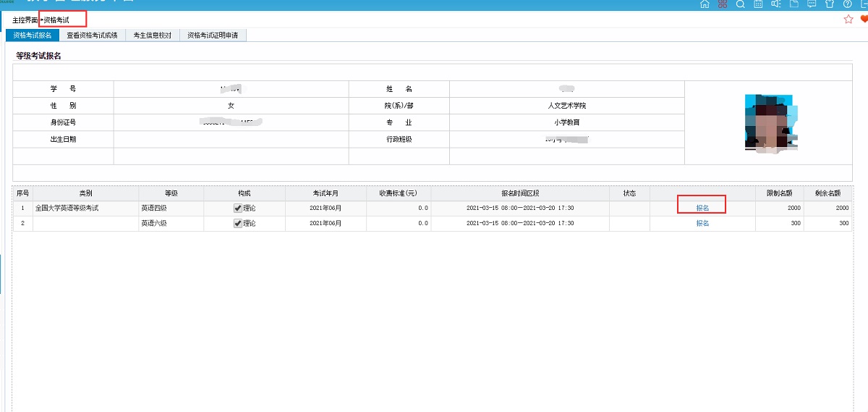Open the apps grid icon
This screenshot has height=412, width=868.
point(722,4)
